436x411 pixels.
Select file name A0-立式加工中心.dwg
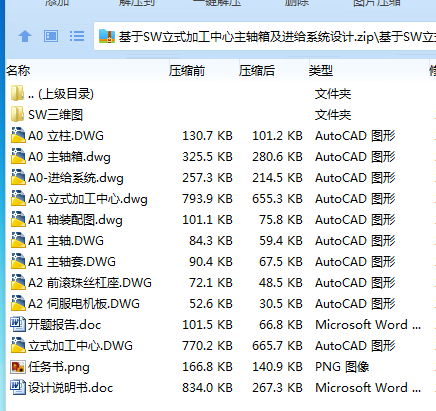pyautogui.click(x=88, y=199)
